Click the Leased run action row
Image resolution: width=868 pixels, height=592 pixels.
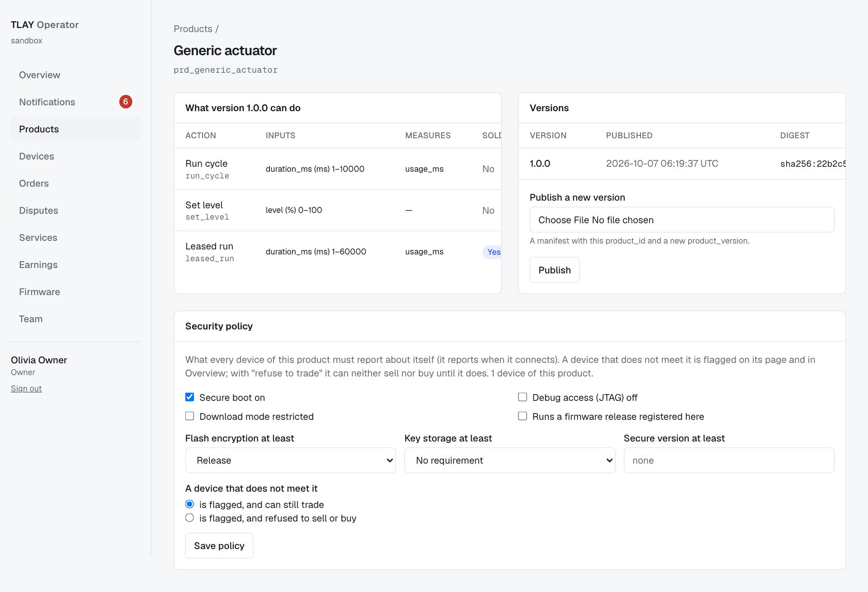coord(338,252)
